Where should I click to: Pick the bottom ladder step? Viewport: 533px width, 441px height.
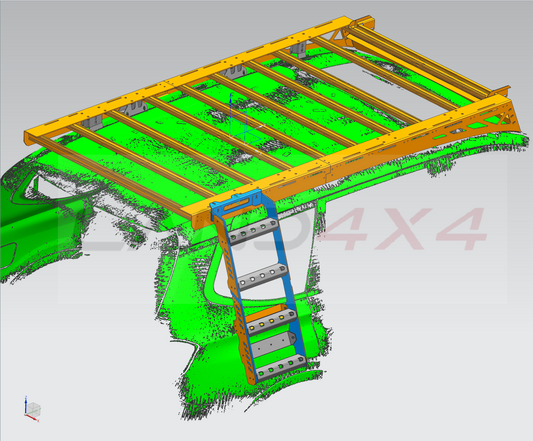pyautogui.click(x=281, y=367)
